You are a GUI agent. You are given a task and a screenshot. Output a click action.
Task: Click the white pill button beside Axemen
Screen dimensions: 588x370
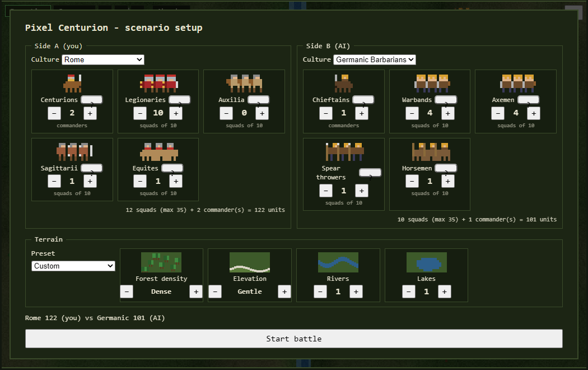pyautogui.click(x=529, y=100)
